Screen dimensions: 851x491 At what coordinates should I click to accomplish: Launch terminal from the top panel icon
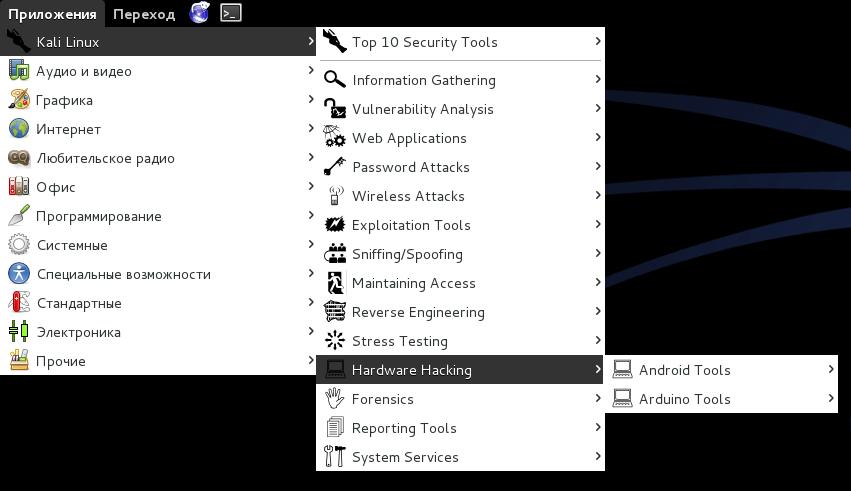pyautogui.click(x=230, y=13)
